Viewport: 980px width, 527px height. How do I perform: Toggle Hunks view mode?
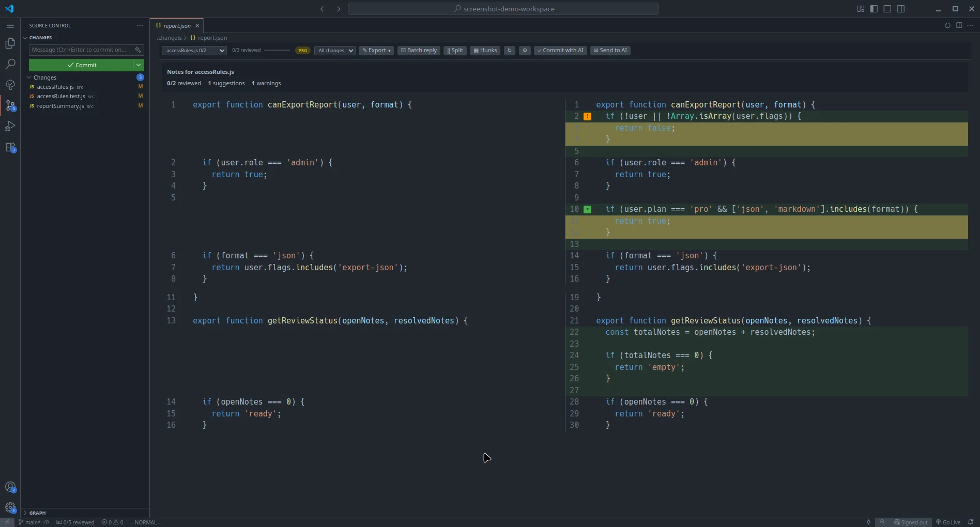tap(485, 51)
